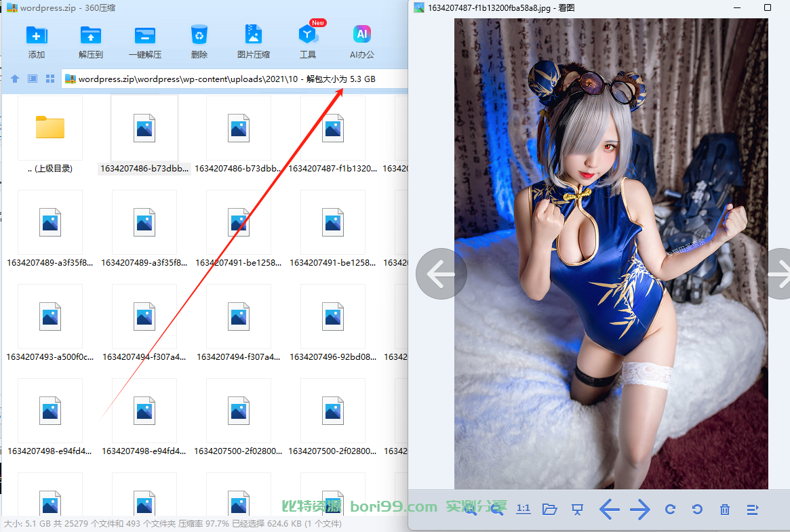Open the 图片压缩 image compression tool
Screen dimensions: 790x532
[x=254, y=35]
